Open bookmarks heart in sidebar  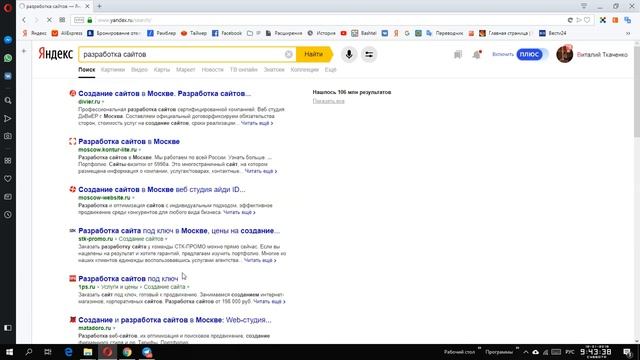(8, 179)
